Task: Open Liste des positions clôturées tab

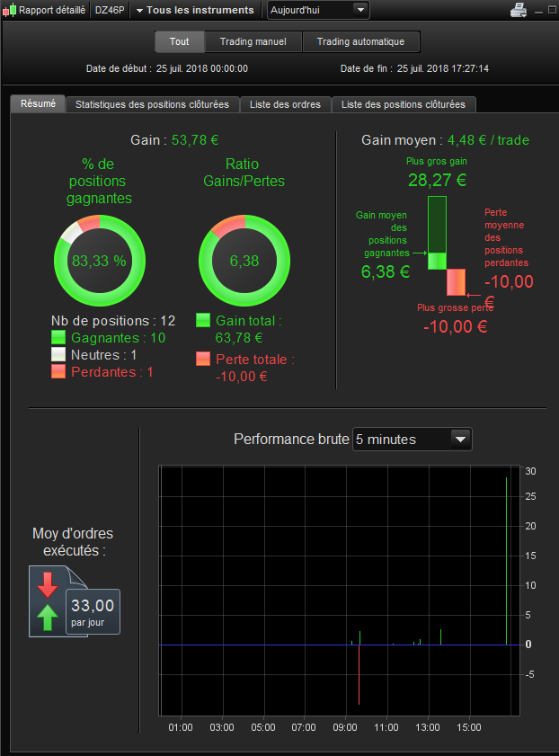Action: coord(404,104)
